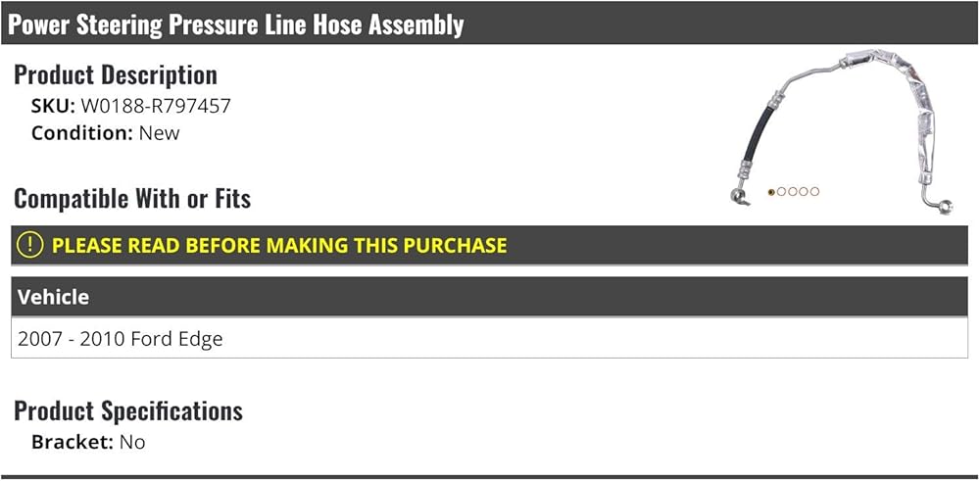This screenshot has height=481, width=980.
Task: Select the Product Description heading
Action: 116,74
